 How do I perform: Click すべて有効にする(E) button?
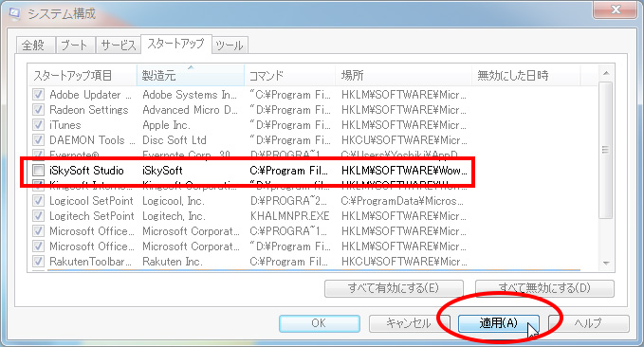(394, 288)
